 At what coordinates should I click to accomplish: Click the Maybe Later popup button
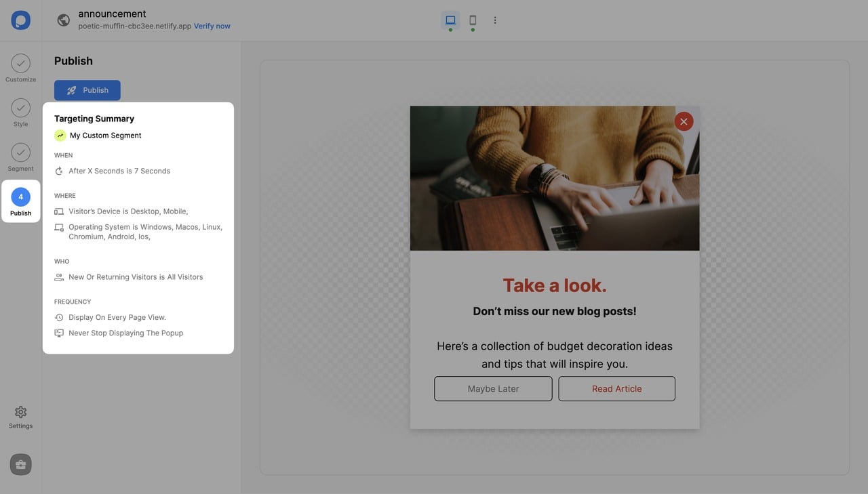(x=493, y=389)
